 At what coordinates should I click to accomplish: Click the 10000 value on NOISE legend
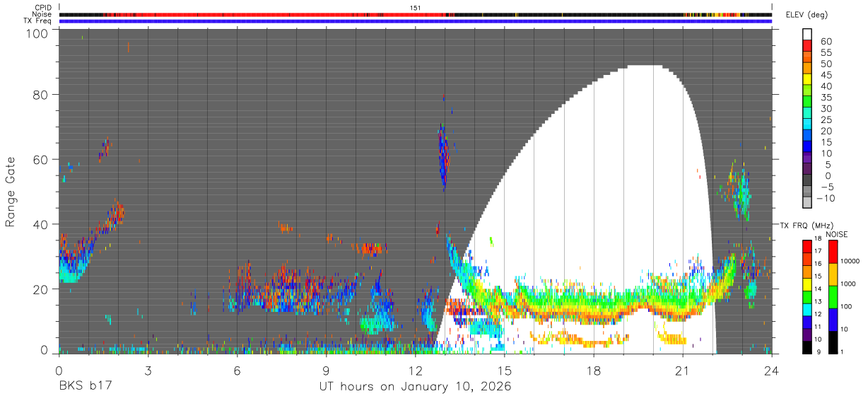[850, 261]
